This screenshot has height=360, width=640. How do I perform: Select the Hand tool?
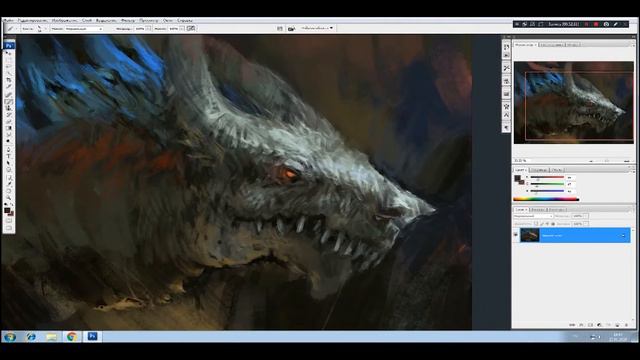coord(9,191)
